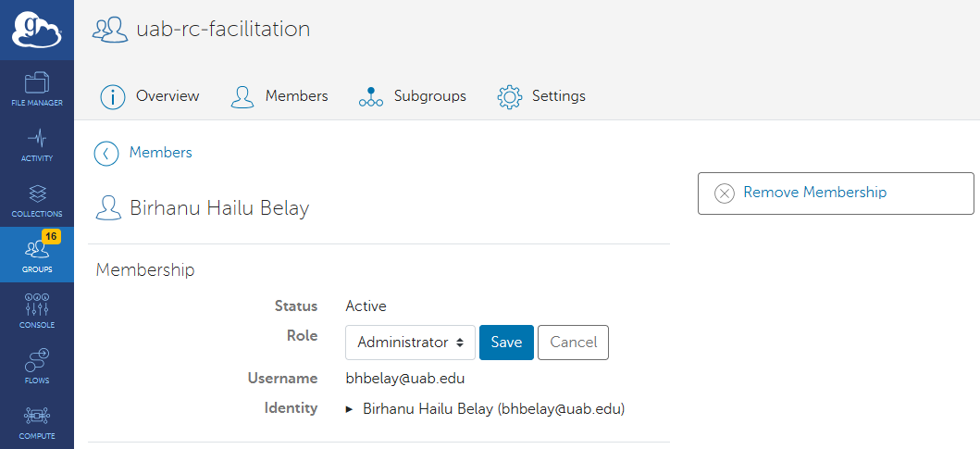The image size is (980, 449).
Task: Select the Groups sidebar icon
Action: (37, 255)
